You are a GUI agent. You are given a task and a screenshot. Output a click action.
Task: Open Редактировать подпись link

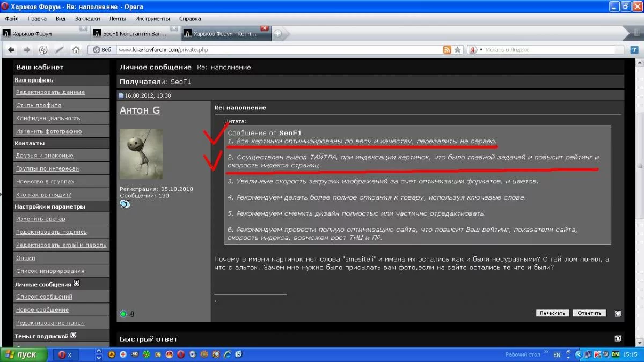[52, 232]
